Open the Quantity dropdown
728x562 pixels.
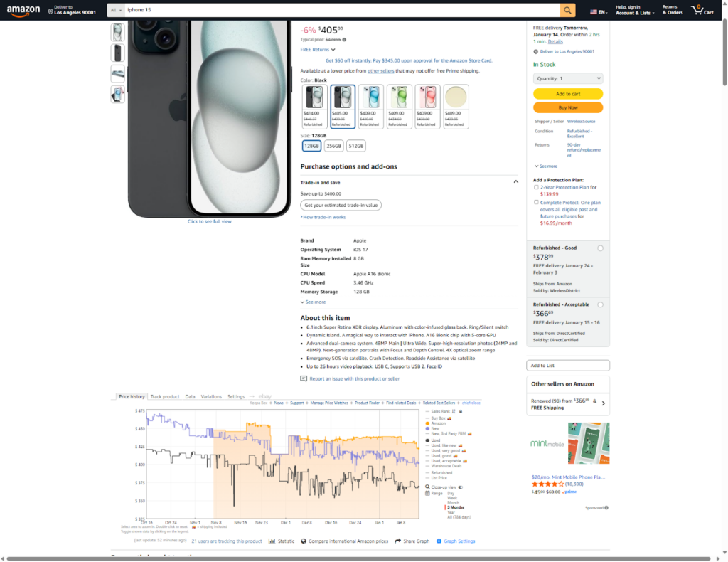click(568, 78)
